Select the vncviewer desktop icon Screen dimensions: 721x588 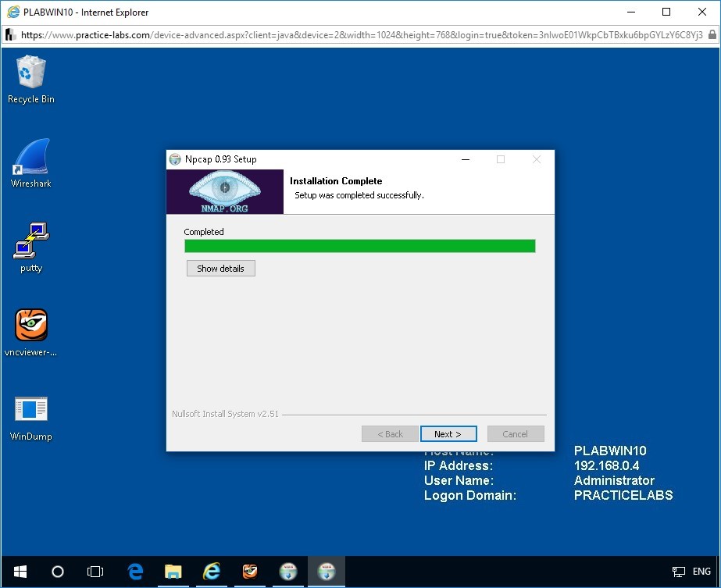click(x=30, y=333)
